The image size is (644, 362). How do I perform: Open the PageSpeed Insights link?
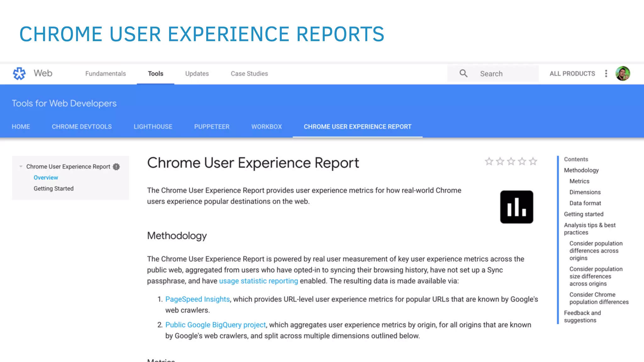pyautogui.click(x=197, y=299)
